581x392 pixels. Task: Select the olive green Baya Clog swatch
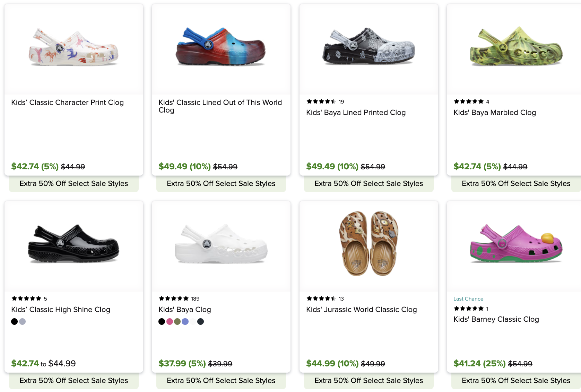(177, 321)
